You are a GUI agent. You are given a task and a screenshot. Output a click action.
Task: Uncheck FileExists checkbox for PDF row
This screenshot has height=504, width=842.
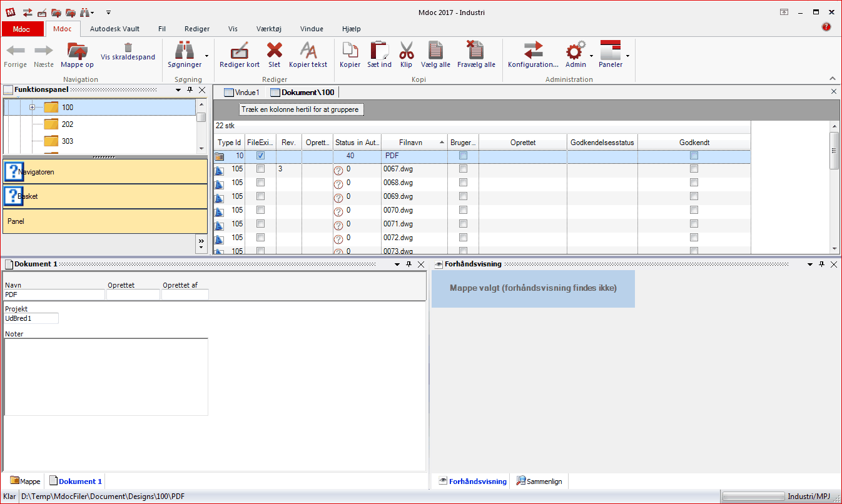(x=260, y=155)
